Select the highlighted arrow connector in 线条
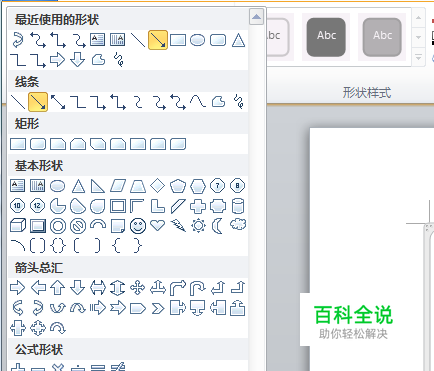This screenshot has height=371, width=434. [38, 102]
